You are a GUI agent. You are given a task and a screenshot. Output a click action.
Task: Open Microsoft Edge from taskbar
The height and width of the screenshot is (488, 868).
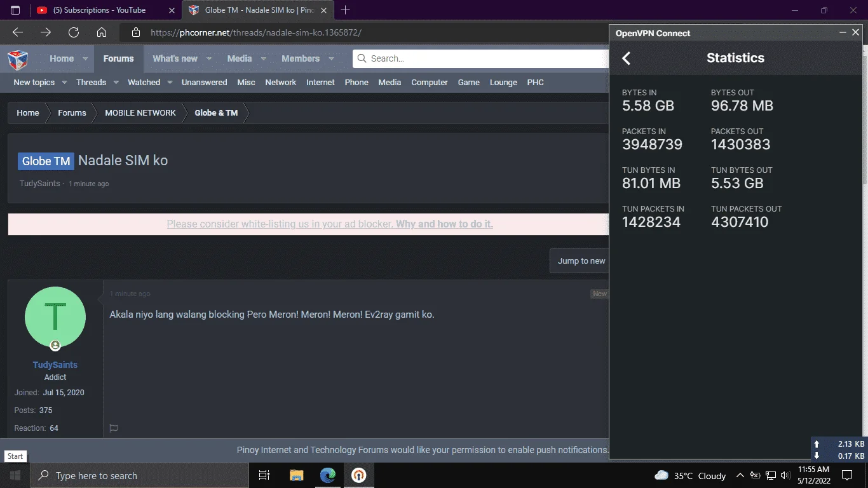pyautogui.click(x=328, y=475)
